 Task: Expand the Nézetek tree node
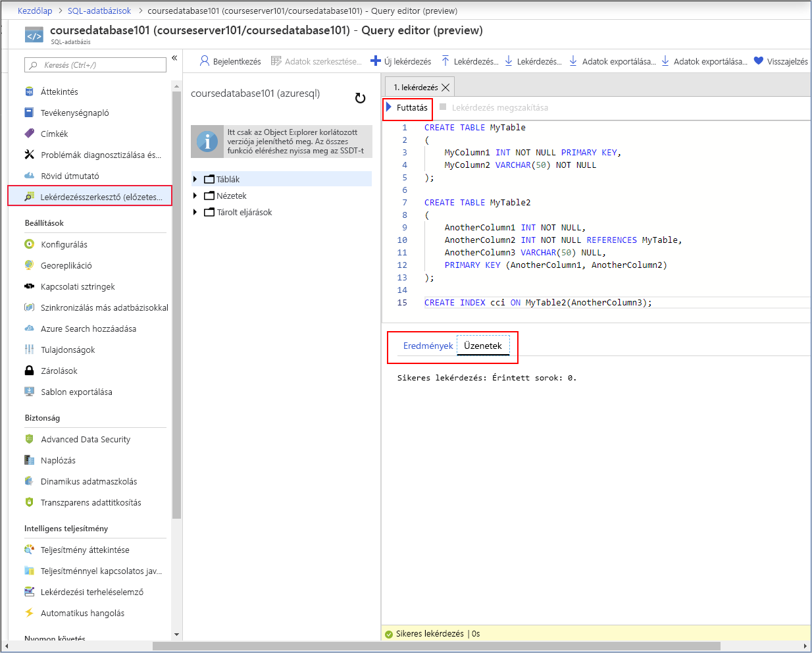[x=195, y=196]
